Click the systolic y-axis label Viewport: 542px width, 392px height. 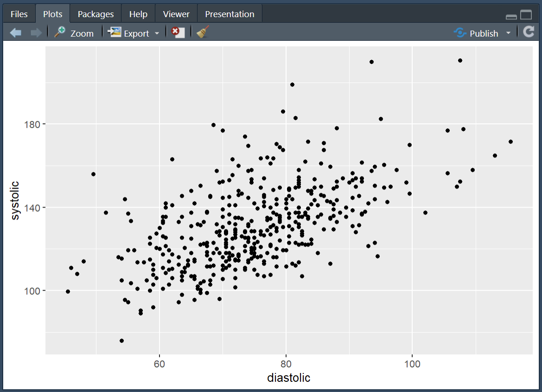pos(15,201)
